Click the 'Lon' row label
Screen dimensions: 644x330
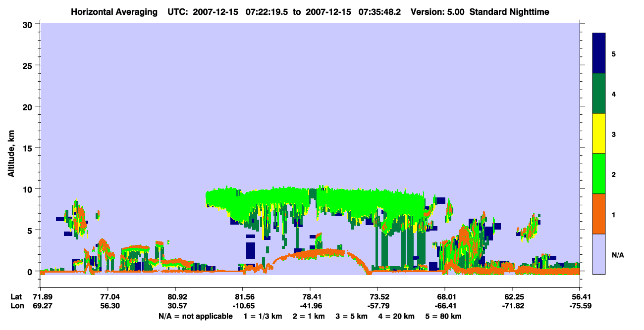(x=16, y=306)
